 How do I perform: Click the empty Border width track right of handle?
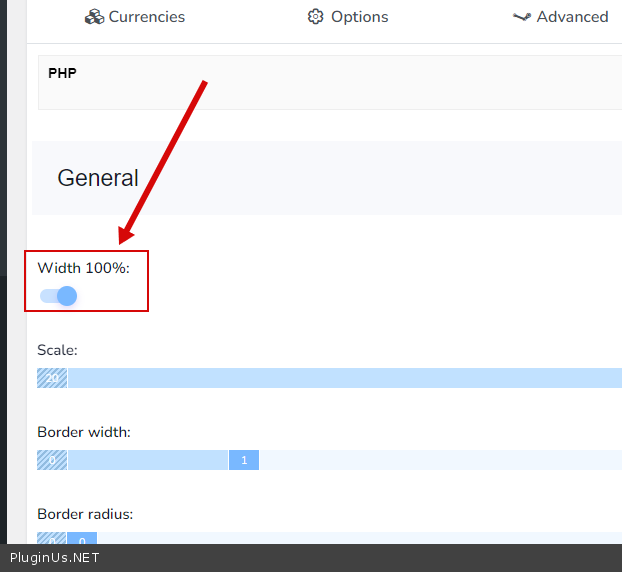(440, 460)
